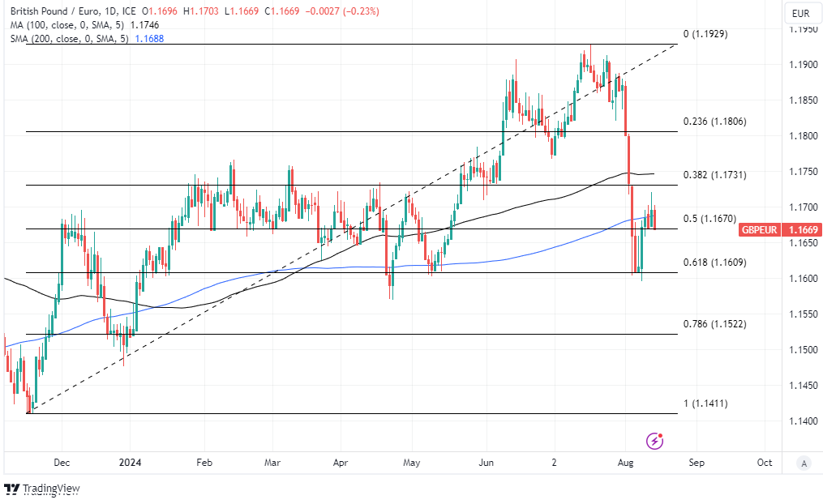Click the 1 (1.1411) Fibonacci bottom label
The image size is (823, 504).
tap(705, 404)
